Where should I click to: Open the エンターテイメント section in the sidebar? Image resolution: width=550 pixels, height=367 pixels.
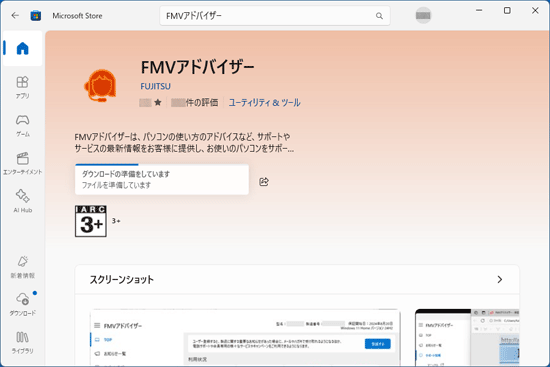point(22,164)
